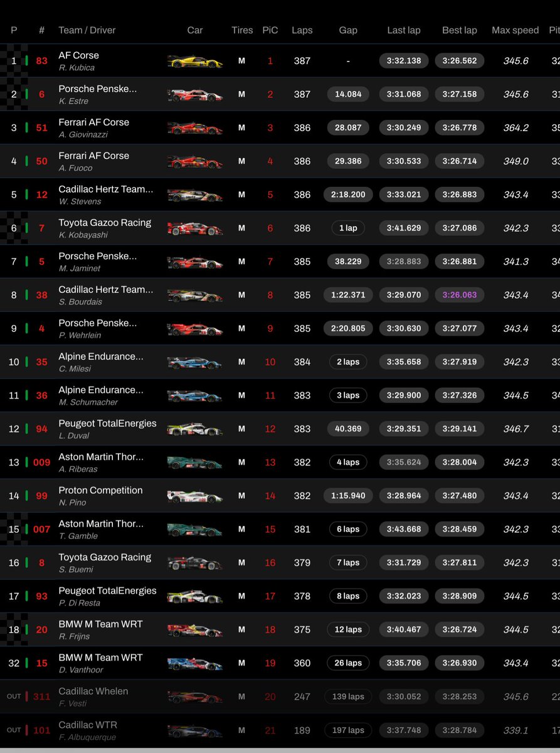The image size is (560, 753).
Task: Click the Tires column header
Action: coord(242,30)
